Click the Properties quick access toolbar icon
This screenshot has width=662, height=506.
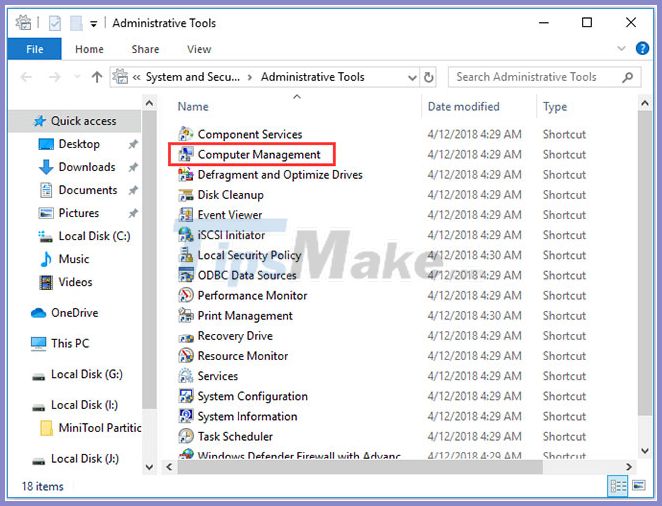(x=55, y=23)
